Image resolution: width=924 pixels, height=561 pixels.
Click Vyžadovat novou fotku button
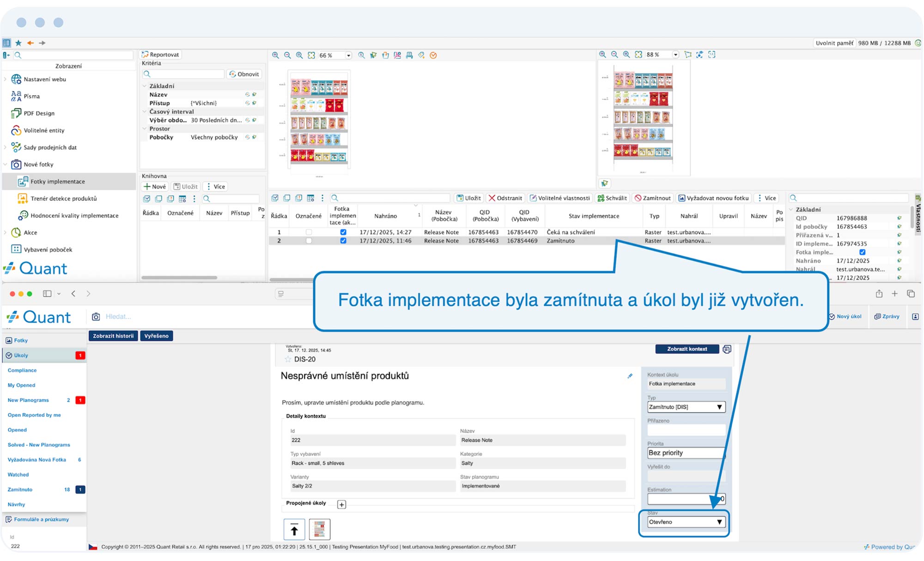713,198
